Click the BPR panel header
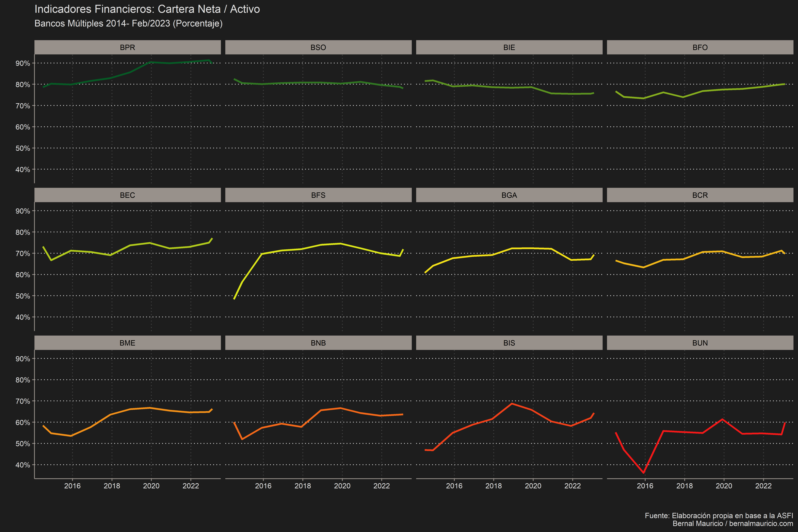Image resolution: width=798 pixels, height=532 pixels. point(128,47)
